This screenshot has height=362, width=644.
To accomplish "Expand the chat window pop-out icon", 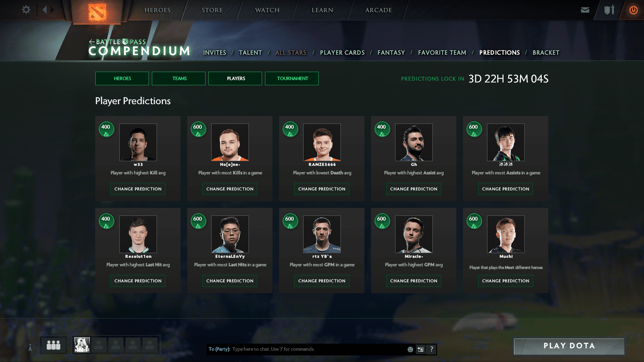I will coord(421,349).
